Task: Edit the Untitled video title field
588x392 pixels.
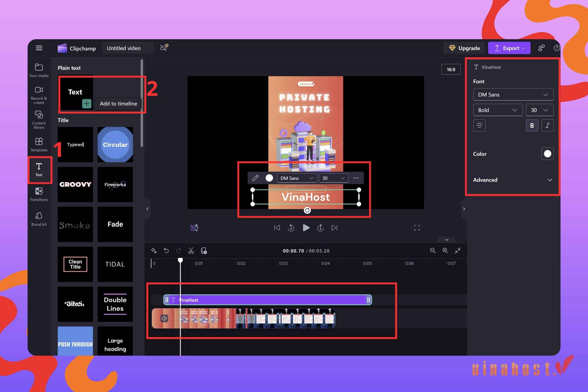Action: (x=127, y=48)
